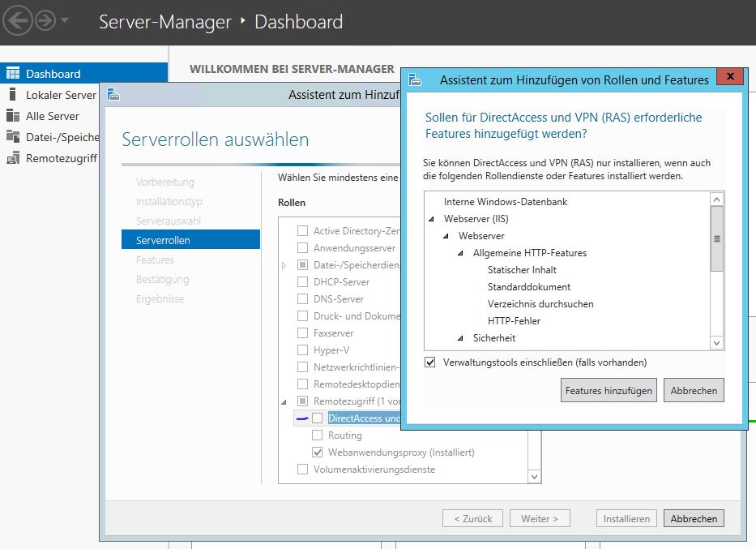
Task: Collapse the Sicherheit tree node
Action: [460, 338]
